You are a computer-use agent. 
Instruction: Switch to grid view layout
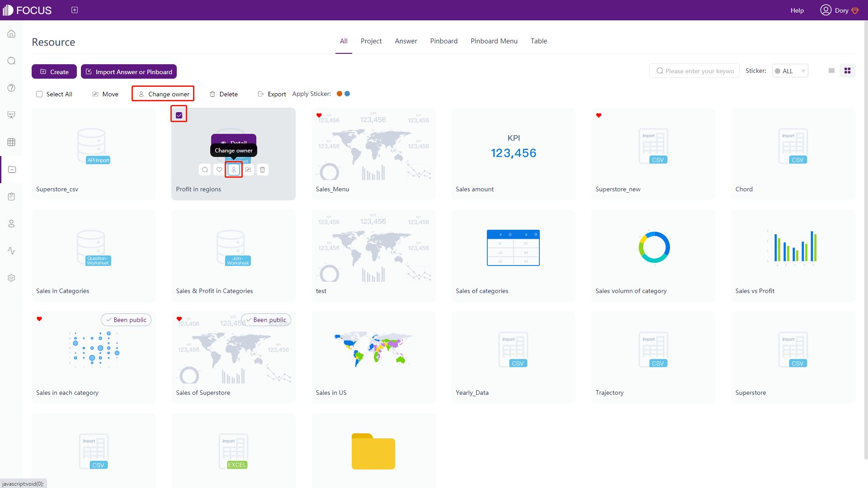[x=847, y=71]
